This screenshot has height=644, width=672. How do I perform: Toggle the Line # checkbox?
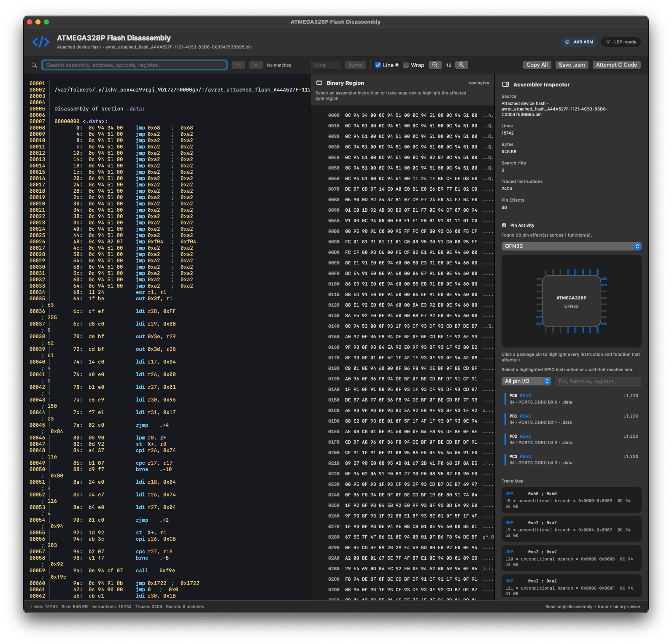(x=378, y=65)
